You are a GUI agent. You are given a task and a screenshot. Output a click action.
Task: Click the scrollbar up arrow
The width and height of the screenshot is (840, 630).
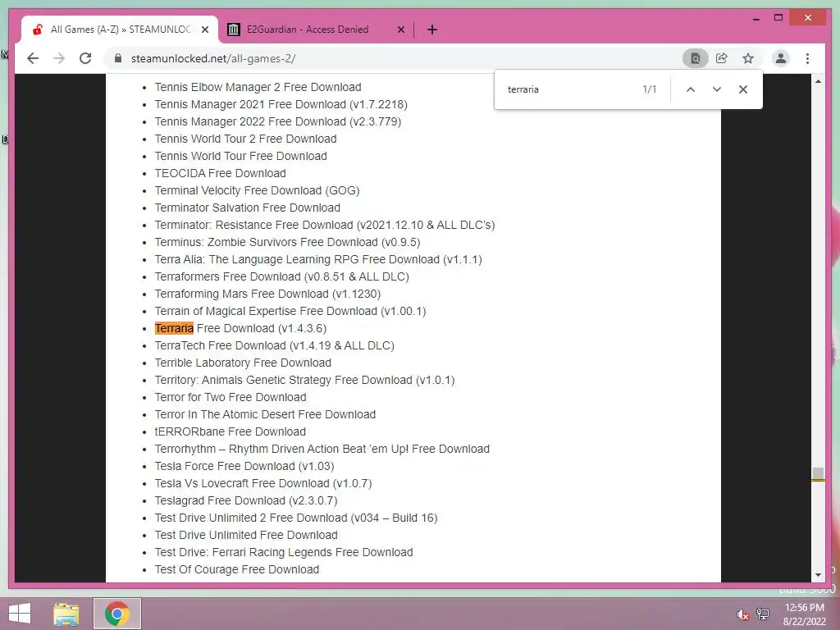tap(818, 81)
